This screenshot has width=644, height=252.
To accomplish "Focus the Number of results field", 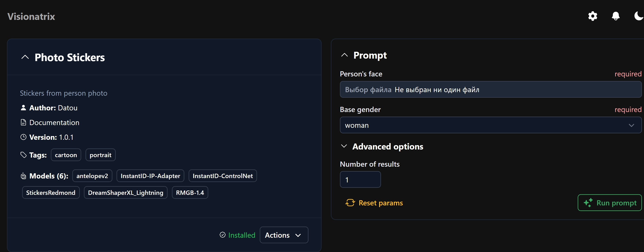I will [x=360, y=179].
